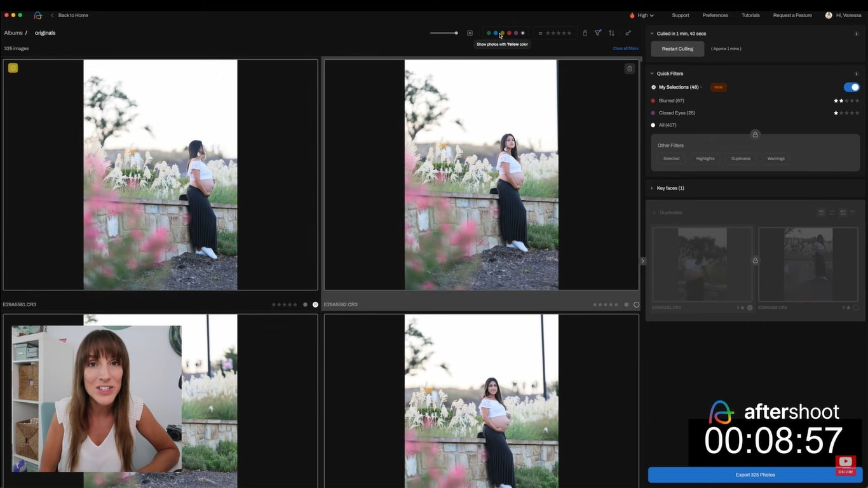The image size is (868, 488).
Task: Click Clear all filters link
Action: [625, 48]
